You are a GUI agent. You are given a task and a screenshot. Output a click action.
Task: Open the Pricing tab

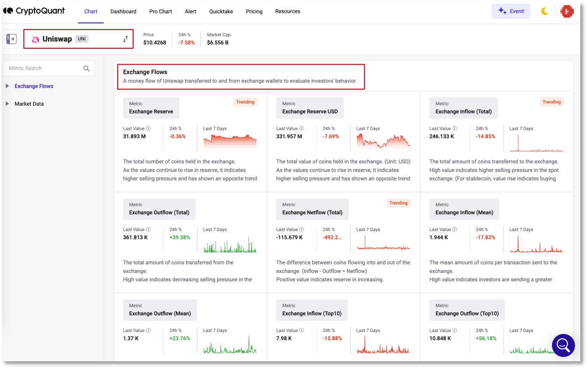254,11
